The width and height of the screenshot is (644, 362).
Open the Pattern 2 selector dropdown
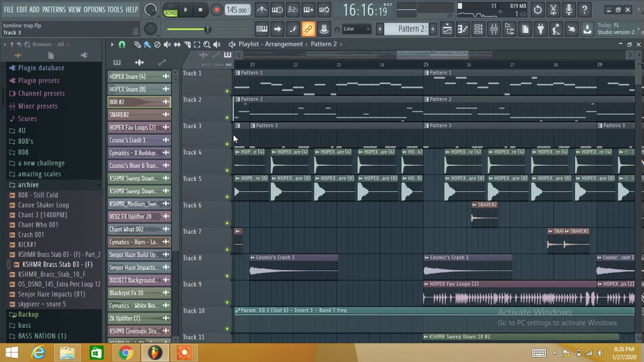(407, 29)
